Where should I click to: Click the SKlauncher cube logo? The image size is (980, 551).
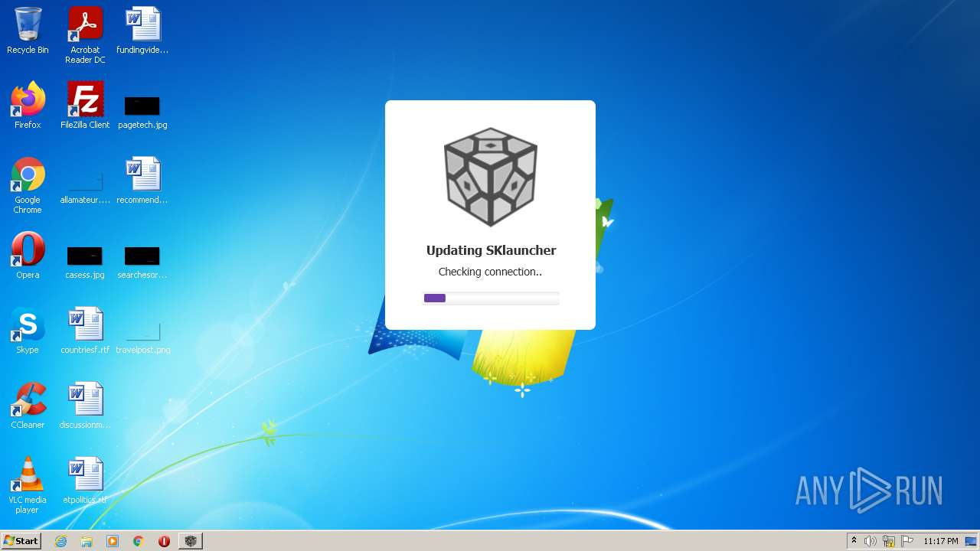coord(490,177)
